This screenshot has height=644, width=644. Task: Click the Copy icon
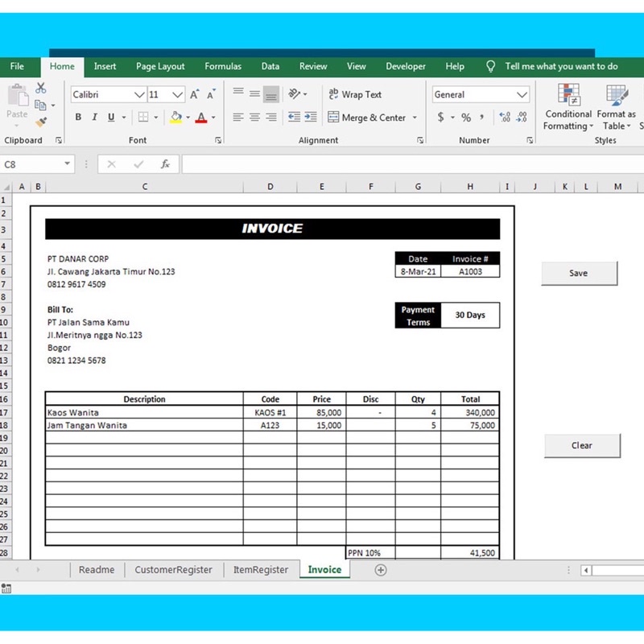coord(40,105)
